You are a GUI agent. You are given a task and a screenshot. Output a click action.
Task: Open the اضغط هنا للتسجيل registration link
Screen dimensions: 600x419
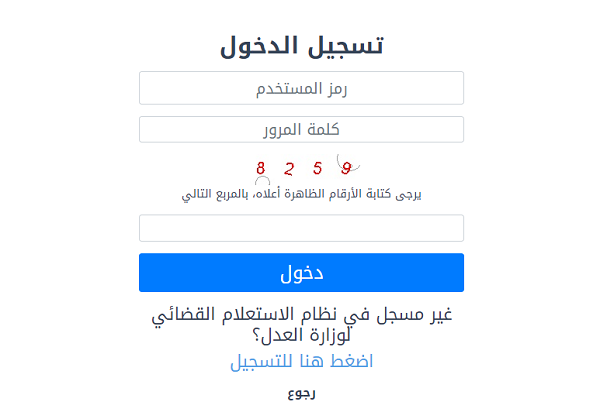point(301,361)
